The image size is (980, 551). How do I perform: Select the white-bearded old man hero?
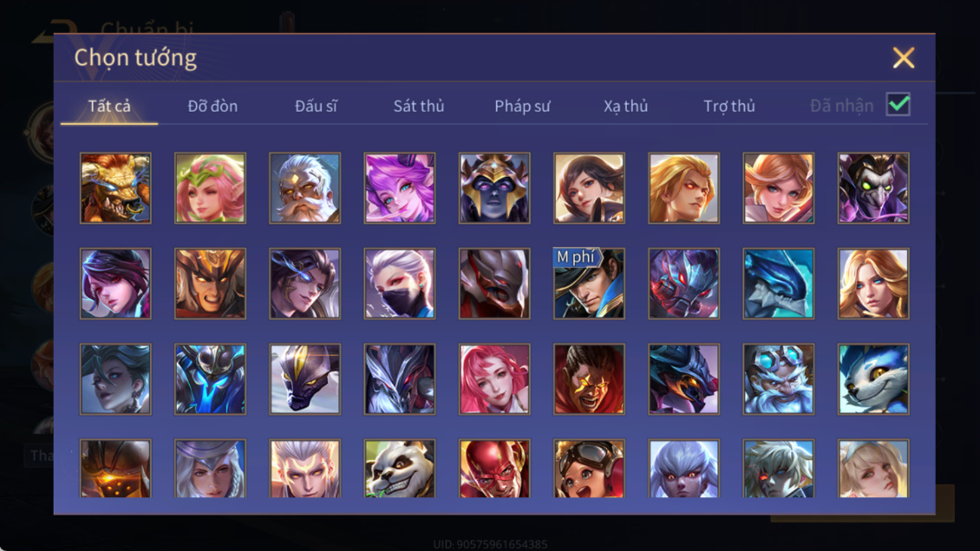coord(305,188)
